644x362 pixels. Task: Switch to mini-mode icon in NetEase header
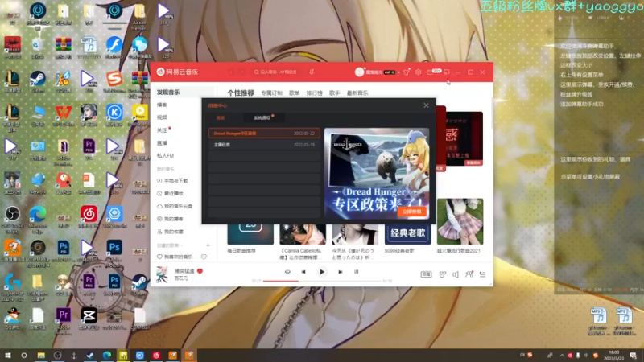point(447,72)
